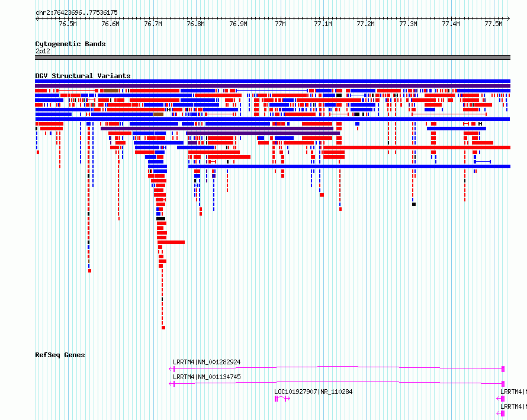Screen dimensions: 527x420
Task: Click the 76.8M scale tick label
Action: (x=195, y=24)
